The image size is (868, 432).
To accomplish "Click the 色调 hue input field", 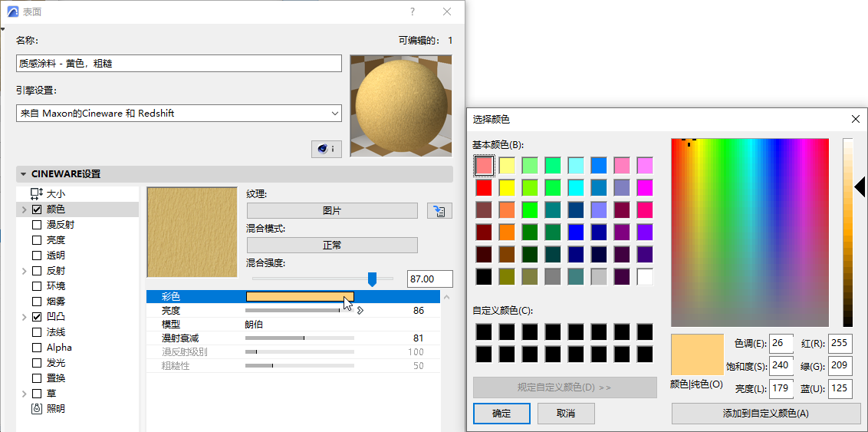I will click(781, 344).
